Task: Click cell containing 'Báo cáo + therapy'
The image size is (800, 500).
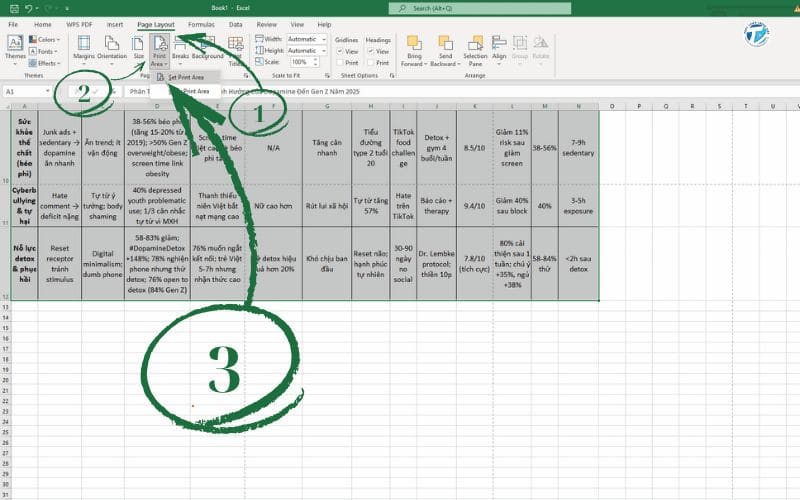Action: click(436, 206)
